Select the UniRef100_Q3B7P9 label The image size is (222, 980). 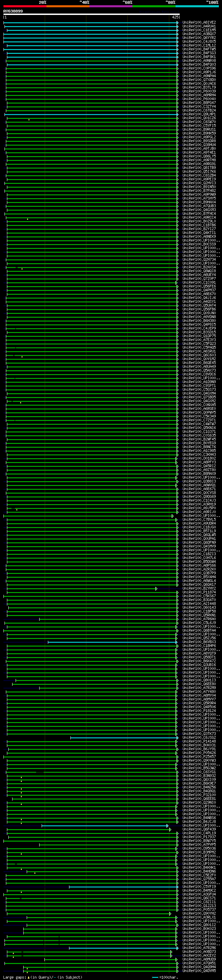[x=199, y=573]
